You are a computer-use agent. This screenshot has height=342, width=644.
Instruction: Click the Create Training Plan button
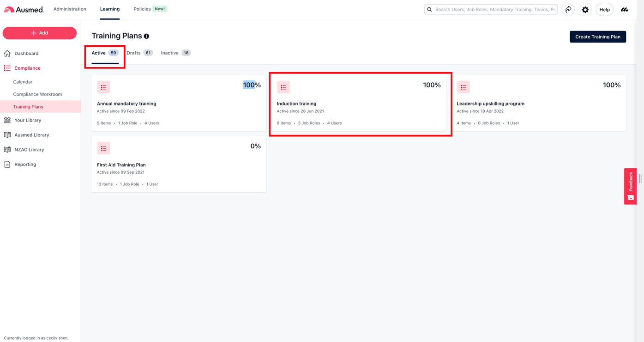[597, 37]
